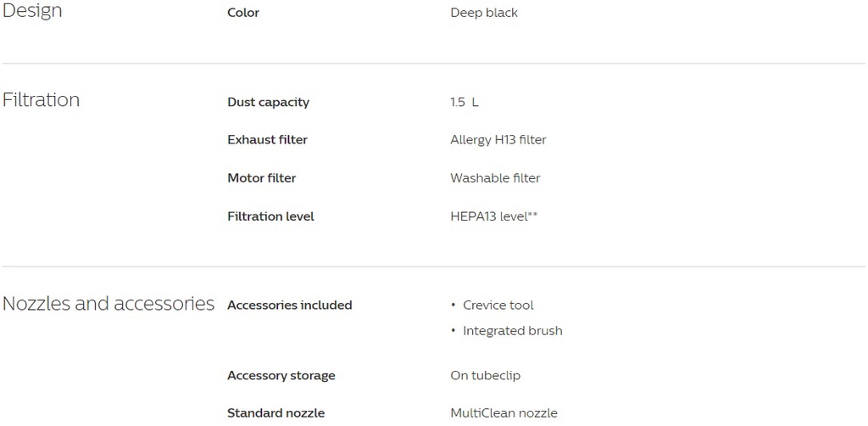This screenshot has width=868, height=426.
Task: Click the Integrated brush list item
Action: coord(512,331)
